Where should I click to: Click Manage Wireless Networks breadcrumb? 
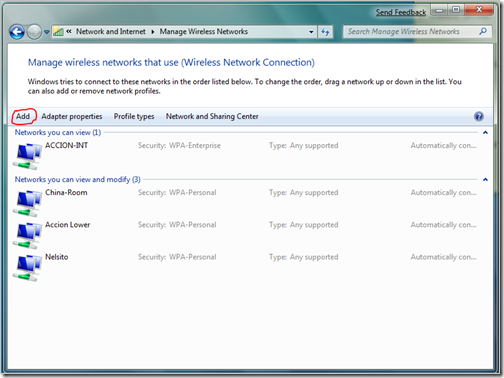click(203, 31)
